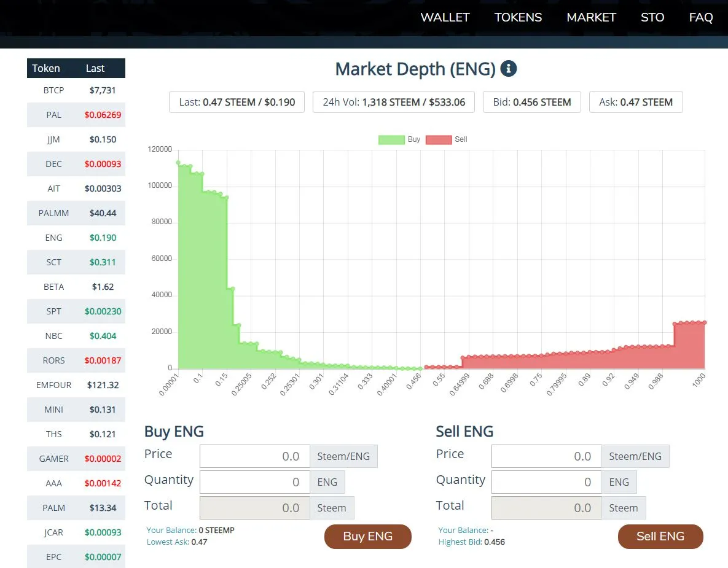
Task: Select the DEC token row
Action: tap(76, 164)
